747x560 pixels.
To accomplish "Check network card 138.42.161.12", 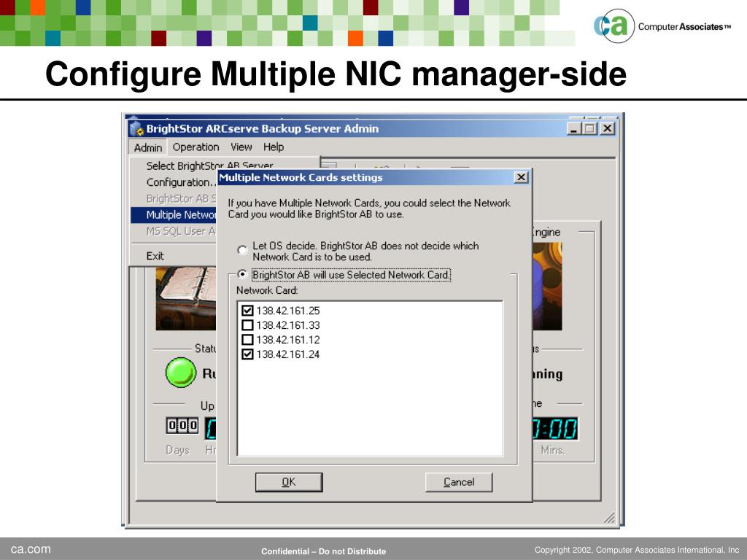I will pyautogui.click(x=247, y=340).
